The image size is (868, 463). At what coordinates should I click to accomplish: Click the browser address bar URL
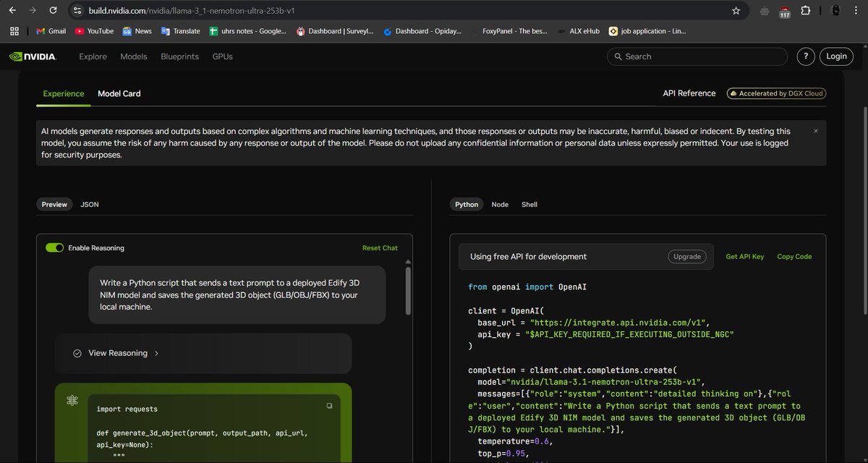click(191, 11)
